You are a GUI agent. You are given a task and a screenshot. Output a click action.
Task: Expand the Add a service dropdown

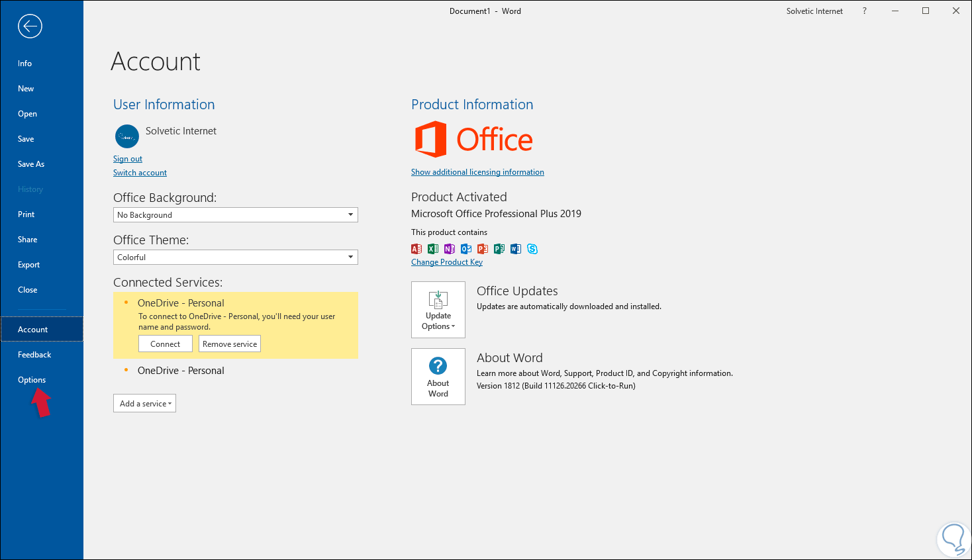point(144,404)
